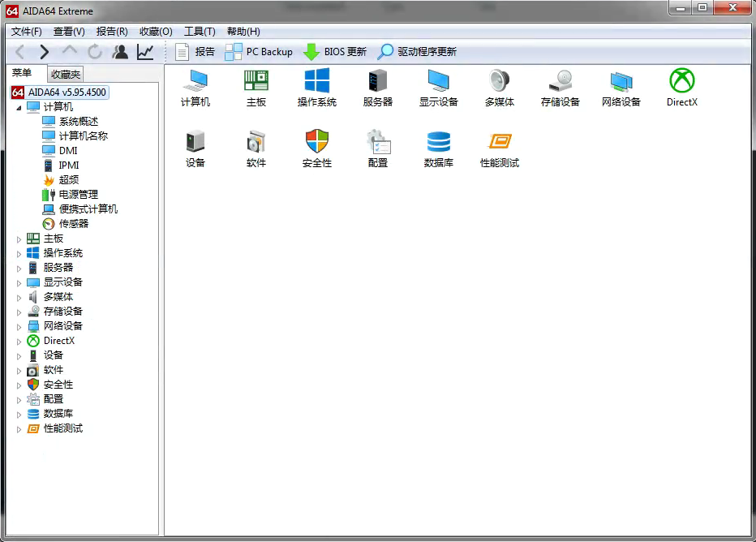The width and height of the screenshot is (756, 542).
Task: Collapse the 计算机 tree node
Action: 19,107
